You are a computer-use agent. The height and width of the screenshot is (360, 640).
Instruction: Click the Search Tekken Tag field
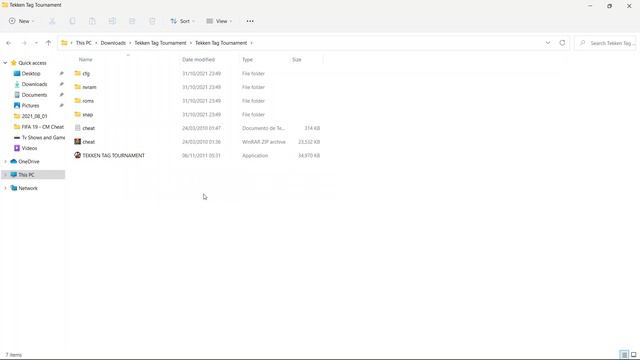606,43
